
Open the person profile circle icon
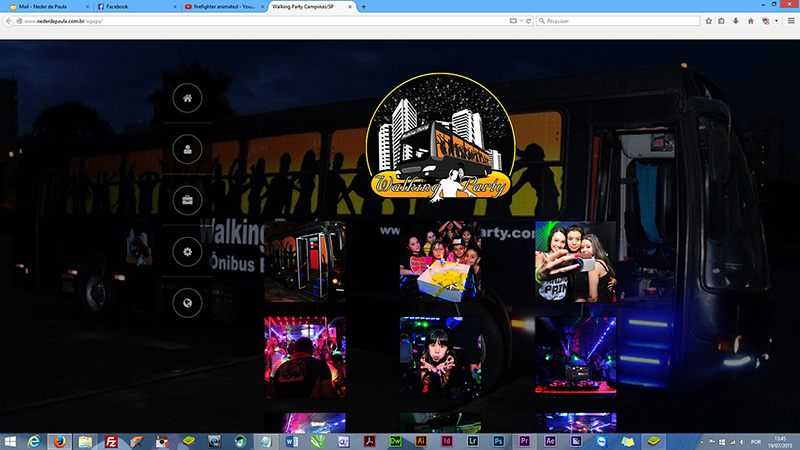[x=187, y=149]
